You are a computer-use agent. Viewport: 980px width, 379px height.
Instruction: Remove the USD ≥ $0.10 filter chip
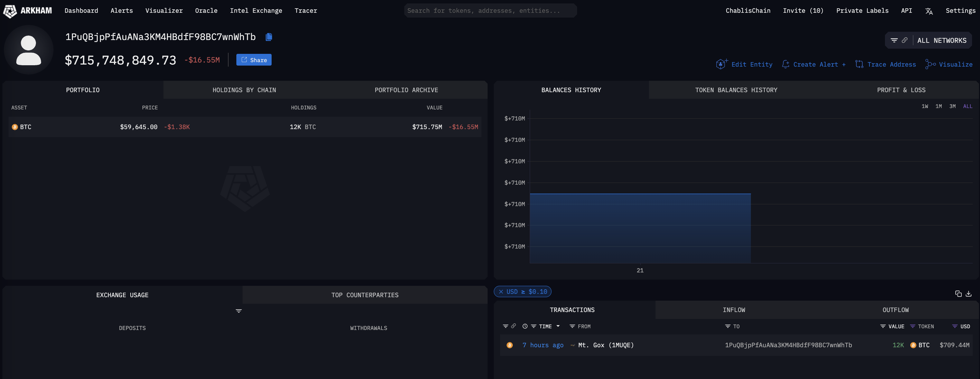pos(501,292)
